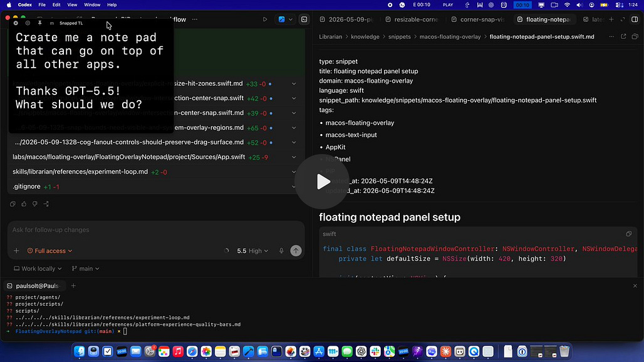The image size is (644, 362).
Task: Click the snippets breadcrumb link
Action: coord(399,36)
